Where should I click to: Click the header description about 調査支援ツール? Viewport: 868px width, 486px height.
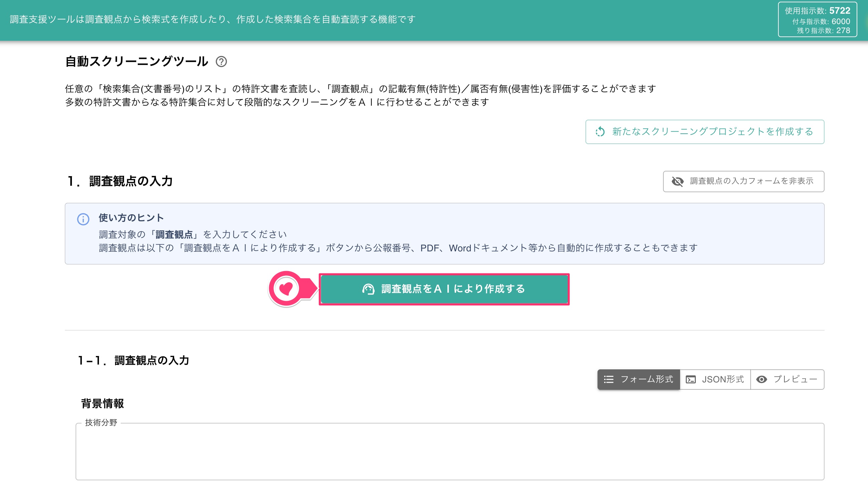(213, 19)
